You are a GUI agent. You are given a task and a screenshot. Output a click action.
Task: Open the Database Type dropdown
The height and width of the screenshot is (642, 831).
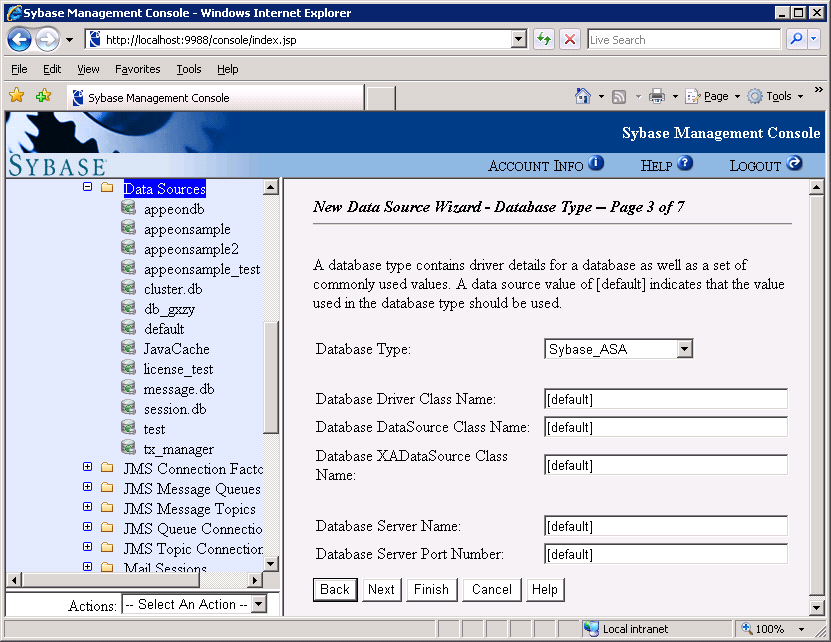[685, 349]
